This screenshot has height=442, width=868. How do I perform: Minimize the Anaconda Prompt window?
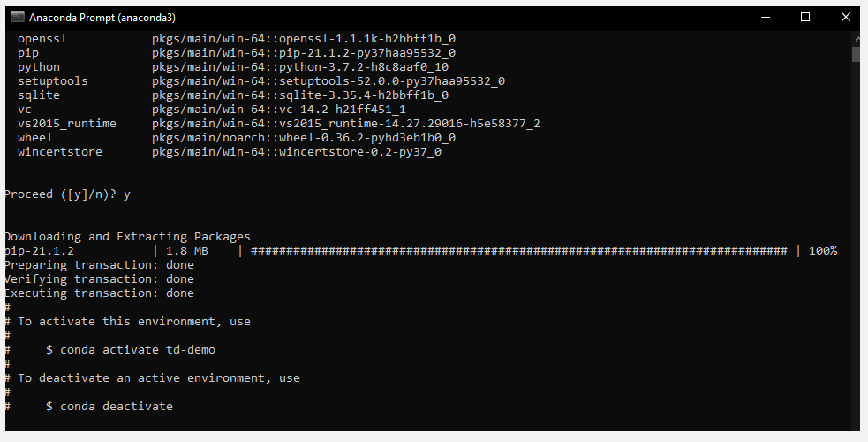[764, 17]
